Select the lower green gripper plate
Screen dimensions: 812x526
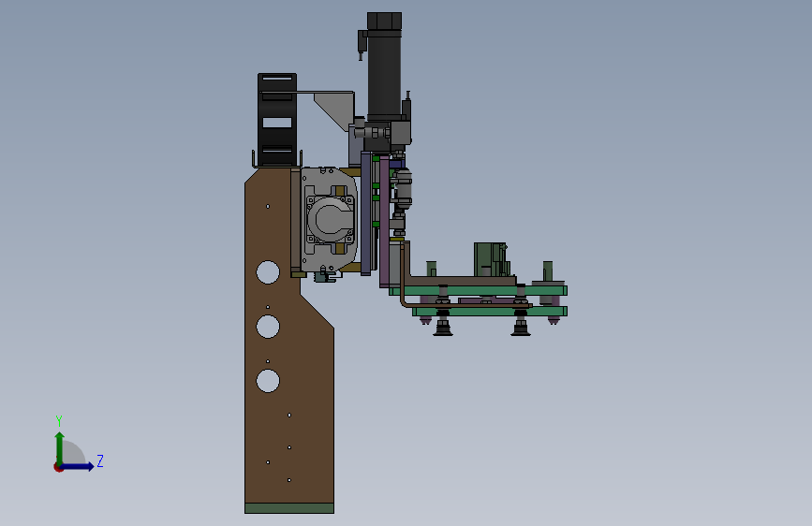coord(490,311)
